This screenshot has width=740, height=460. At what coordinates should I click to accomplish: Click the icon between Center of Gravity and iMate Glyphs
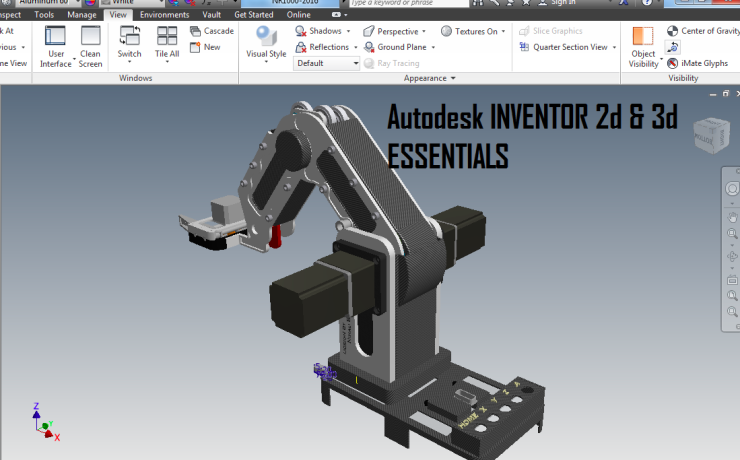coord(673,47)
